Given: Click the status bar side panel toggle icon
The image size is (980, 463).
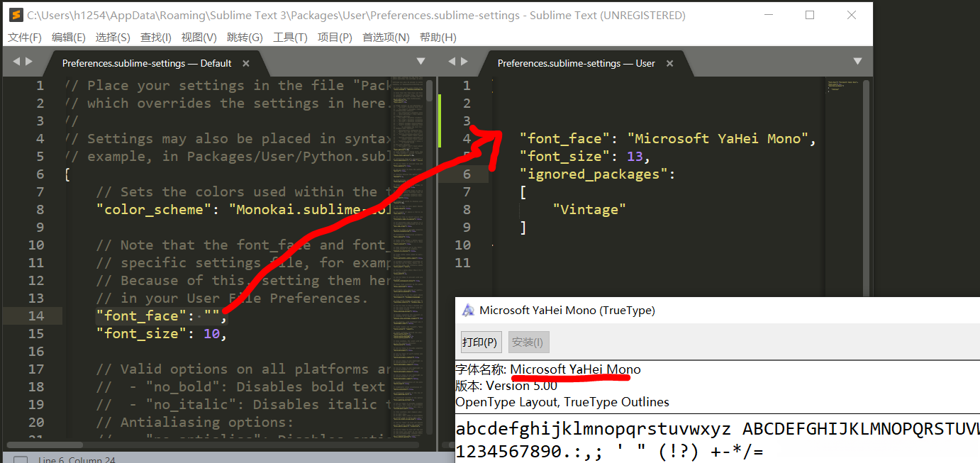Looking at the screenshot, I should click(x=21, y=460).
